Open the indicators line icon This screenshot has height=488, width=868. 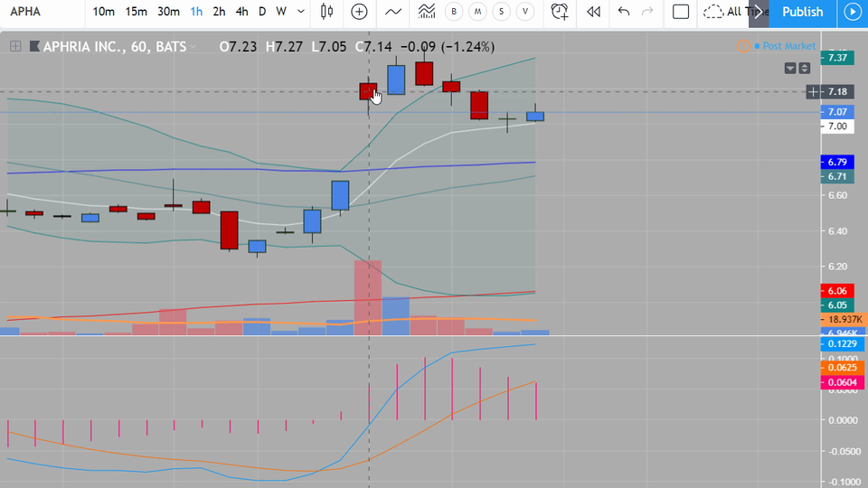click(x=393, y=12)
